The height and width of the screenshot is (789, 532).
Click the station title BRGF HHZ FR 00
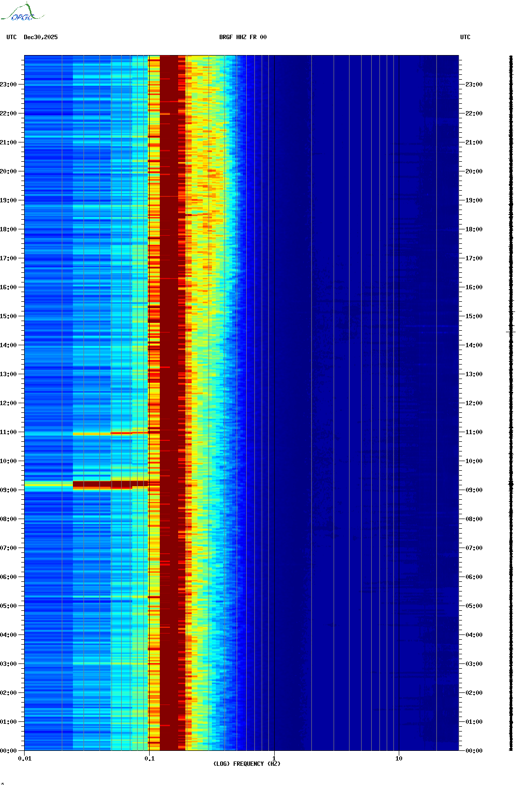click(243, 37)
